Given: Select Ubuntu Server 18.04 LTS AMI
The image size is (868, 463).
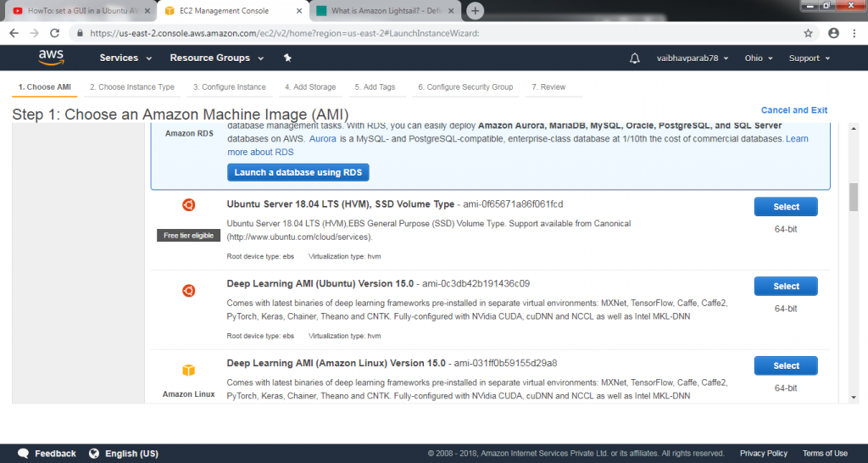Looking at the screenshot, I should (785, 207).
